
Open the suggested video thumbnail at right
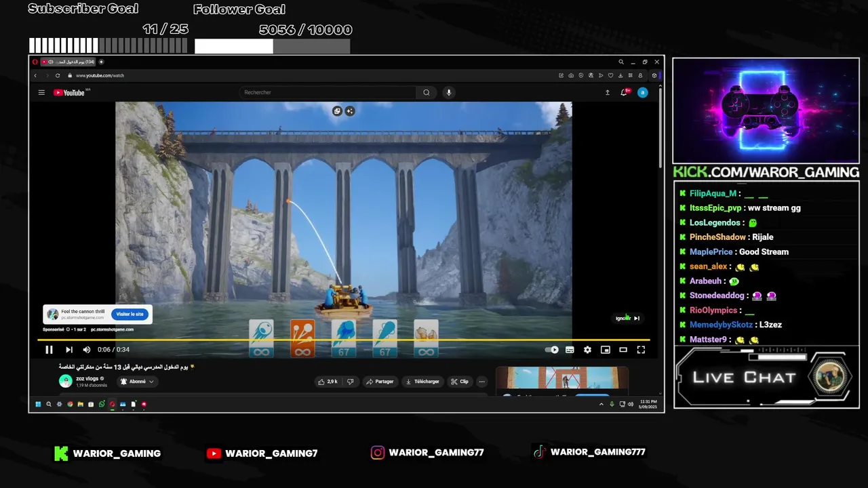coord(562,379)
